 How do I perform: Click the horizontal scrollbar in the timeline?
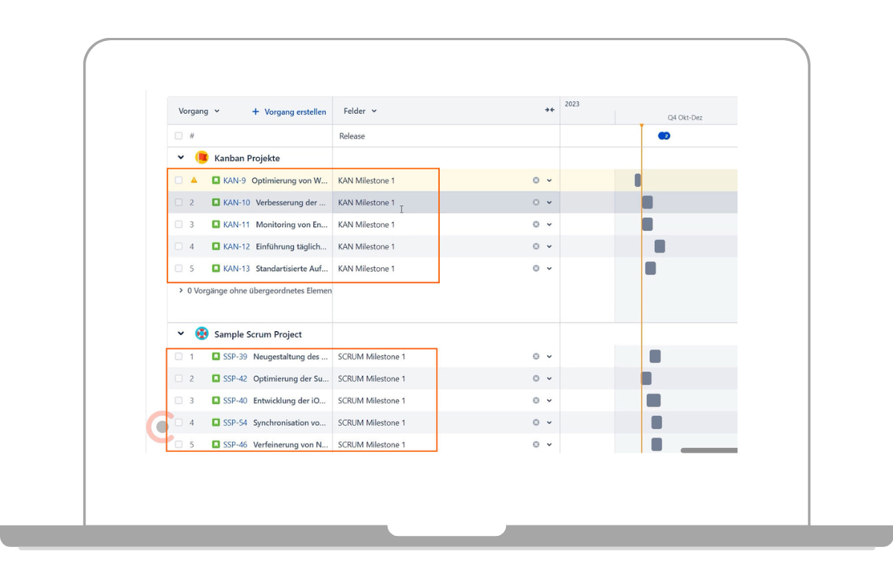tap(708, 450)
